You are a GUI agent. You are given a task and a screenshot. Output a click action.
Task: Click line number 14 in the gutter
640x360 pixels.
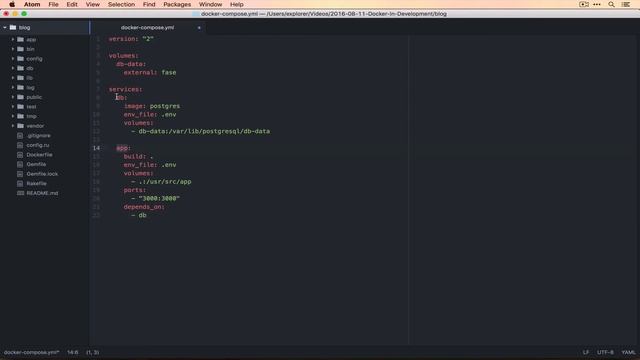96,148
